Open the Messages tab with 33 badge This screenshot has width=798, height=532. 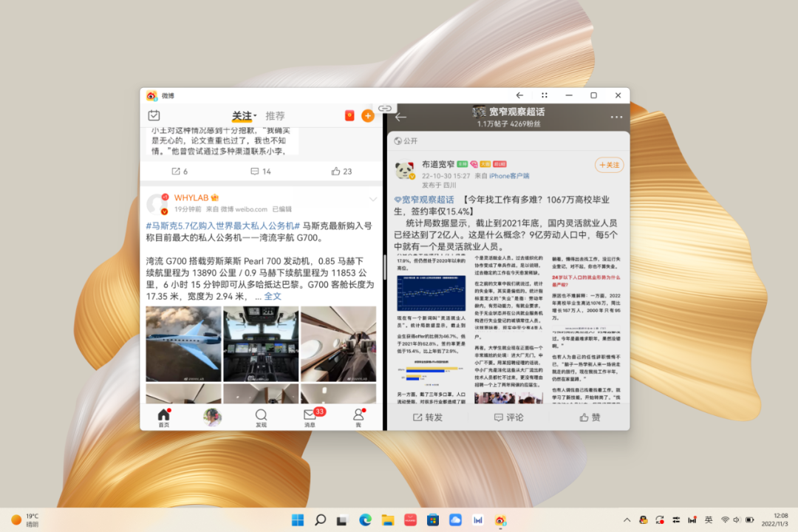[310, 417]
